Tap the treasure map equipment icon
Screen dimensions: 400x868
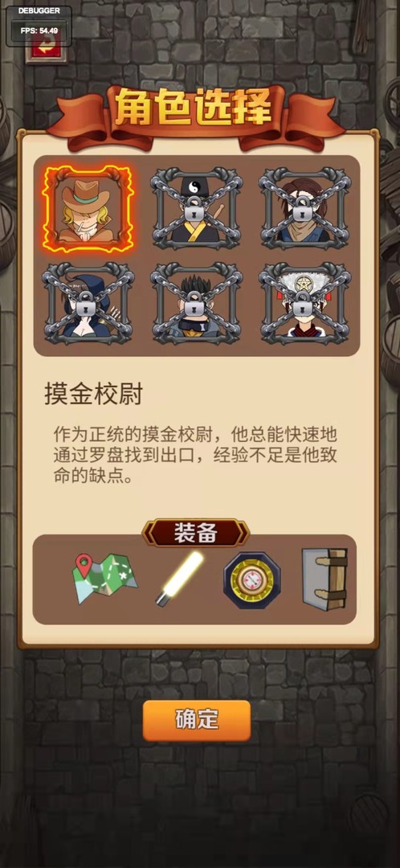point(104,579)
